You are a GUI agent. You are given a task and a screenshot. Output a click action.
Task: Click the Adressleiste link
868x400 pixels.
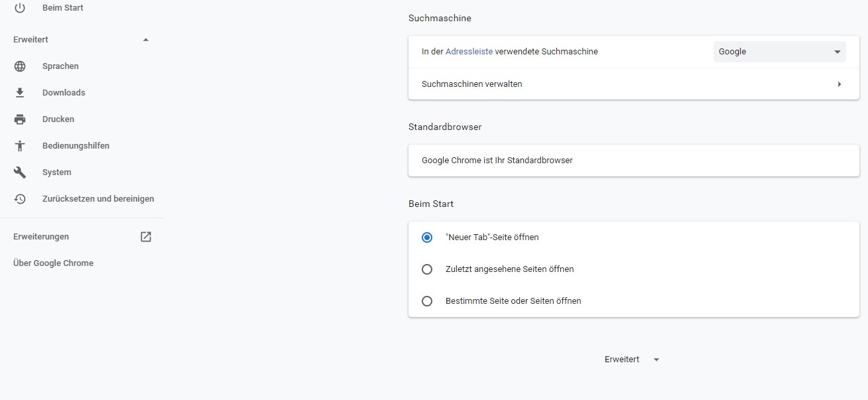point(469,52)
